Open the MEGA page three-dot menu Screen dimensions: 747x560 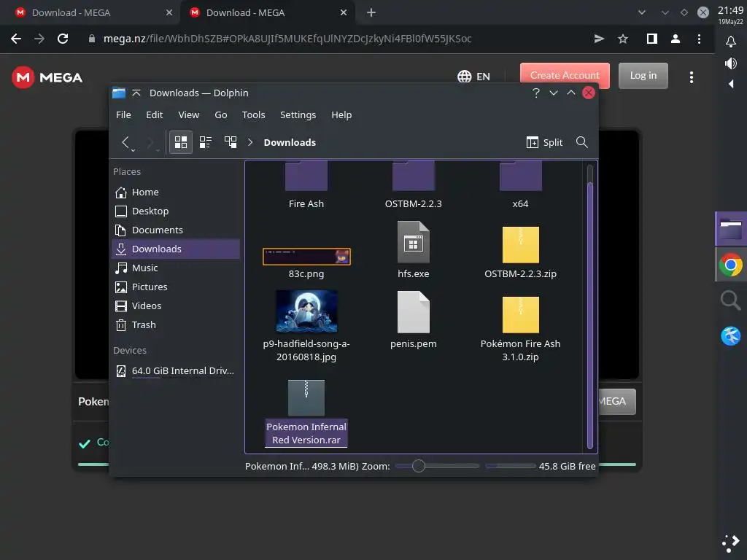[692, 77]
